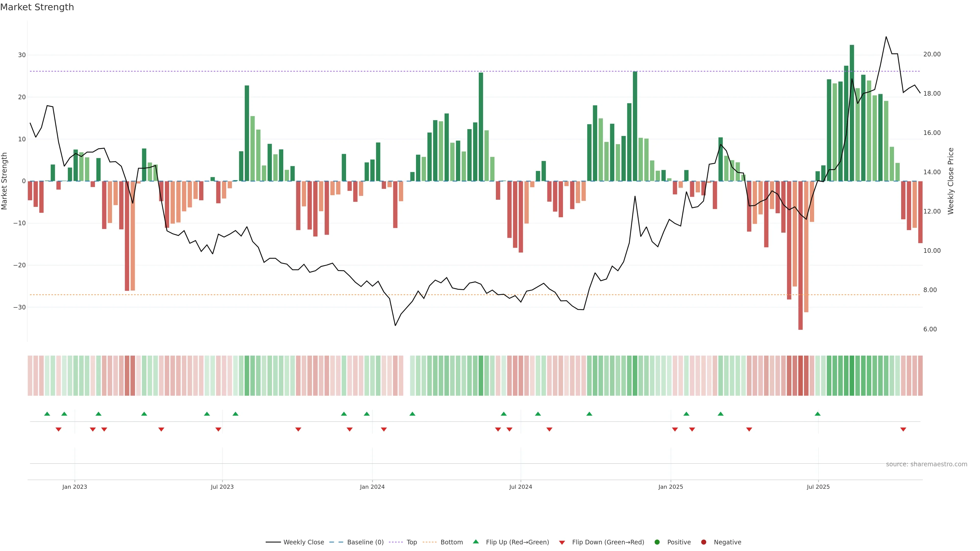This screenshot has width=980, height=551.
Task: Click the Market Strength chart title
Action: coord(37,7)
